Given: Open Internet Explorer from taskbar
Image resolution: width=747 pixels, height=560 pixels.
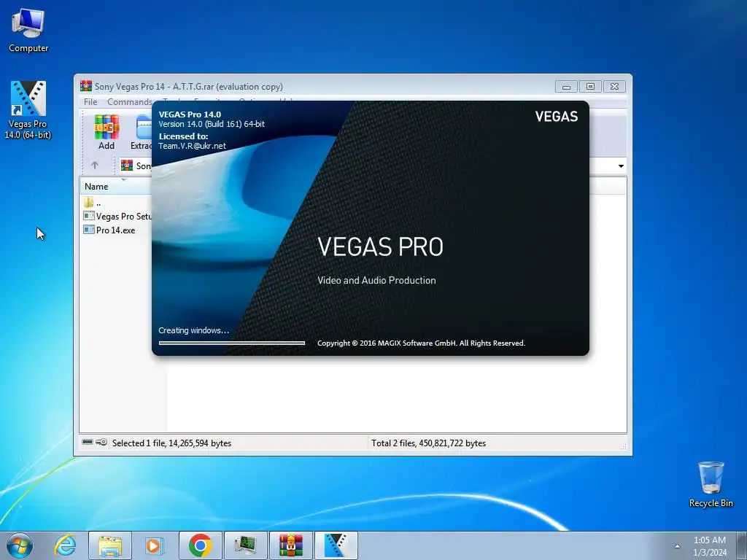Looking at the screenshot, I should click(65, 545).
